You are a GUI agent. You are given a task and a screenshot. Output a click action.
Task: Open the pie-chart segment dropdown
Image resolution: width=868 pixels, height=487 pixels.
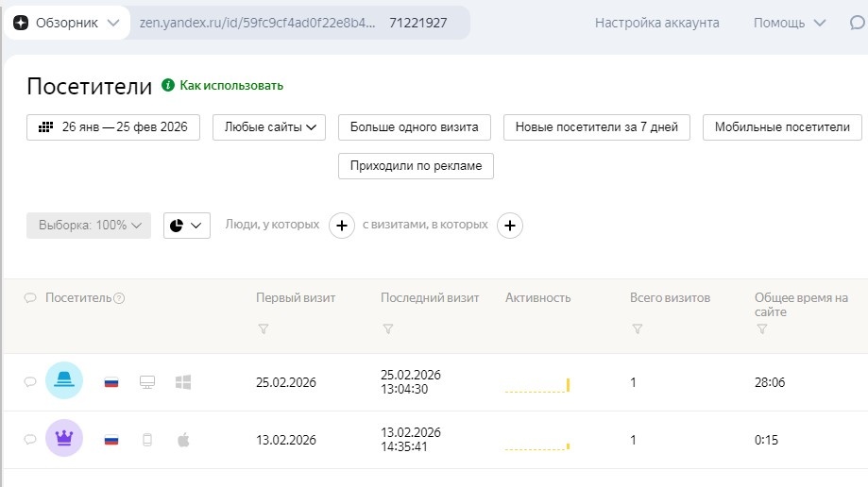(187, 226)
